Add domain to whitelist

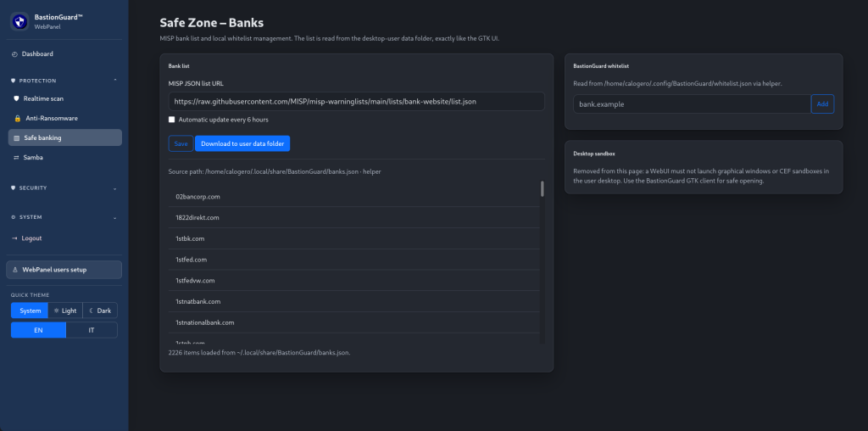[822, 104]
